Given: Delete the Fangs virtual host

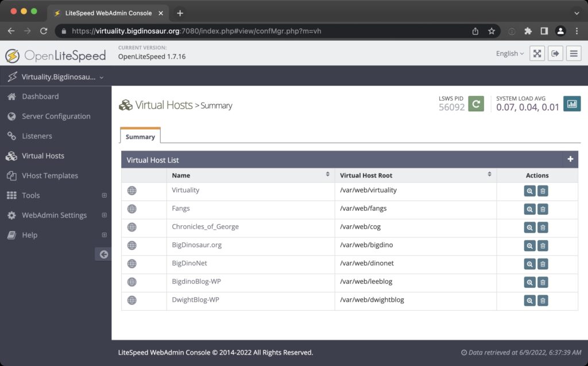Looking at the screenshot, I should tap(543, 209).
